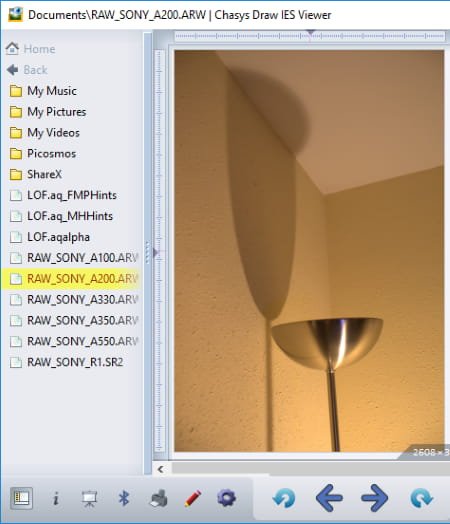Rotate image clockwise

(x=422, y=498)
